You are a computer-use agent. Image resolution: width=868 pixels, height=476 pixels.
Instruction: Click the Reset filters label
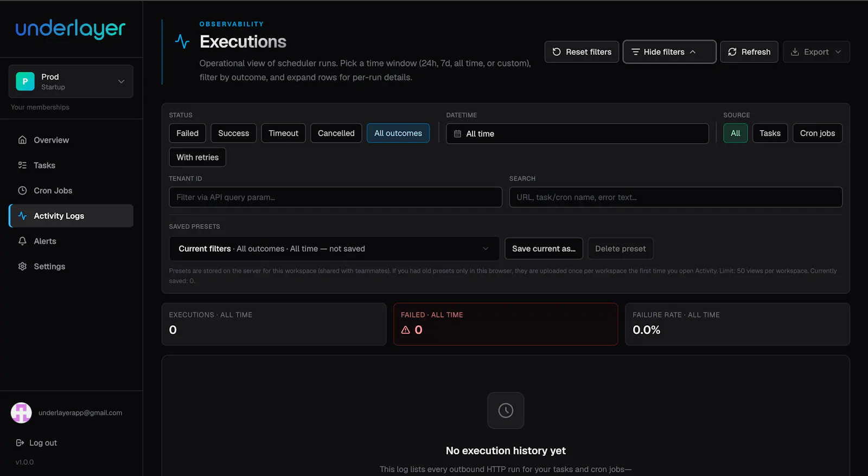pos(589,52)
